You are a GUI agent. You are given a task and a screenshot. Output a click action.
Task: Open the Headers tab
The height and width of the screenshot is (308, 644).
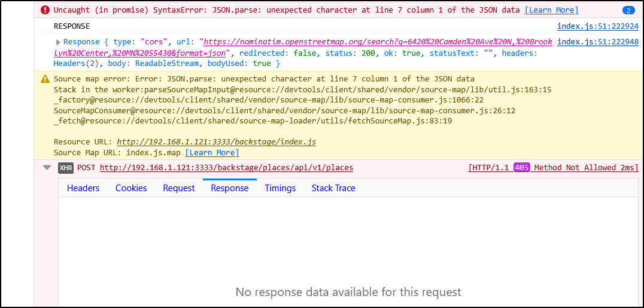tap(83, 188)
